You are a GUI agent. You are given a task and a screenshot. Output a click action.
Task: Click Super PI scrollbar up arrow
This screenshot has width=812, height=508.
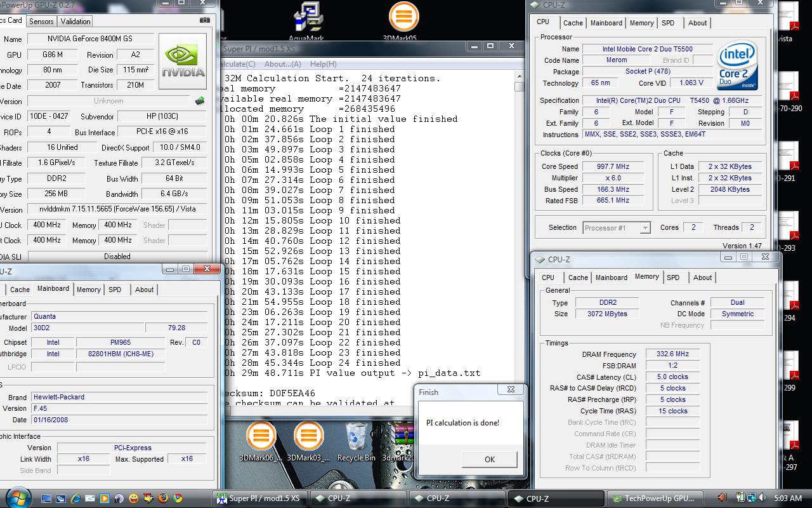520,76
